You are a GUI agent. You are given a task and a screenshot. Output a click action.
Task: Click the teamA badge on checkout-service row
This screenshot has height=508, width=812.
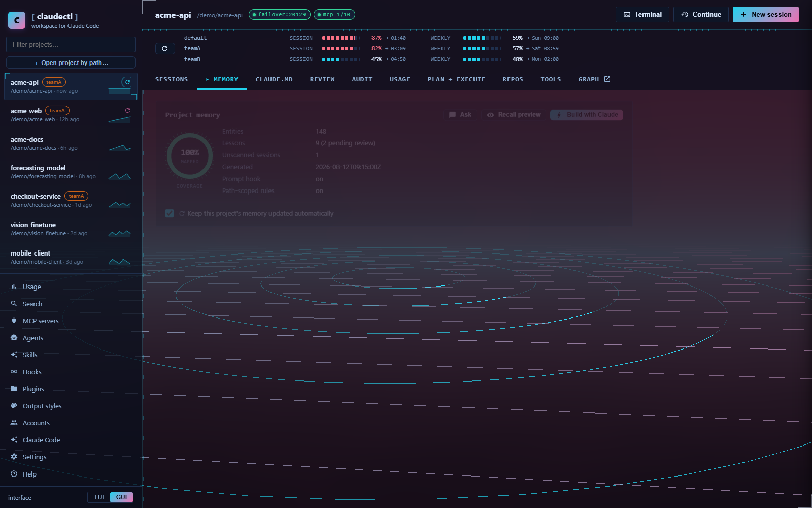[76, 196]
